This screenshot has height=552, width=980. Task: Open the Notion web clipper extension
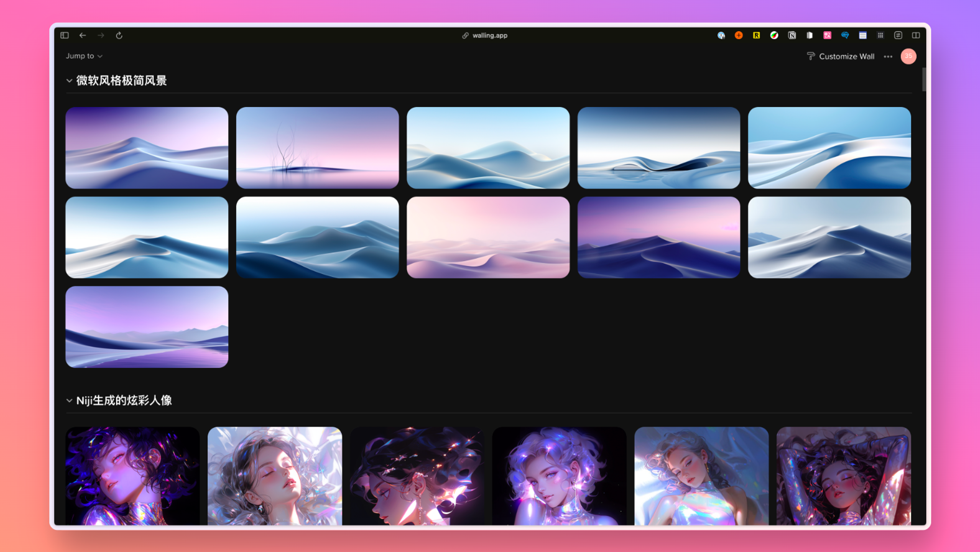[792, 35]
